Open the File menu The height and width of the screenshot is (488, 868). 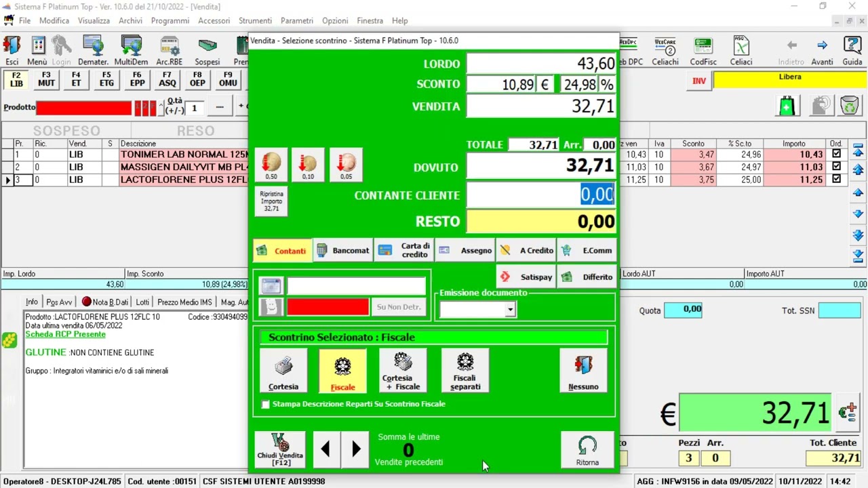pos(24,21)
